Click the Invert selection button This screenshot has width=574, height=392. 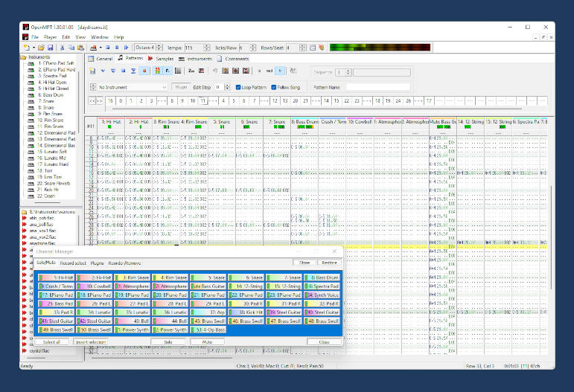90,342
